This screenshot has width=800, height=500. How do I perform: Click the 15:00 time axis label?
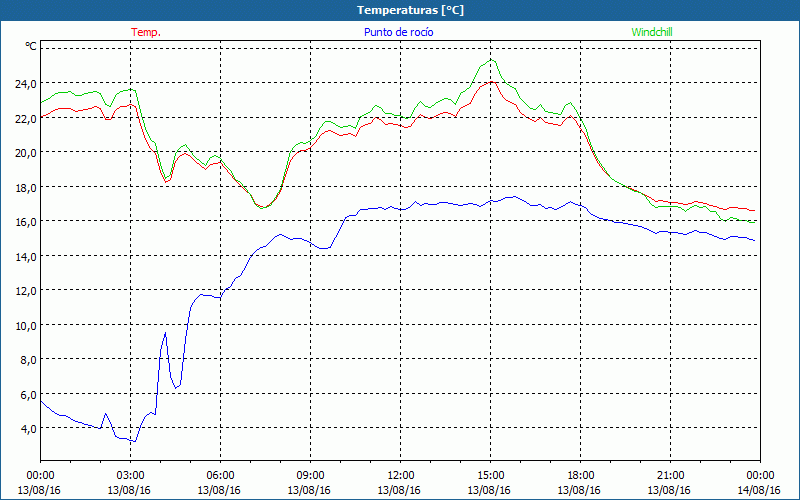(490, 476)
